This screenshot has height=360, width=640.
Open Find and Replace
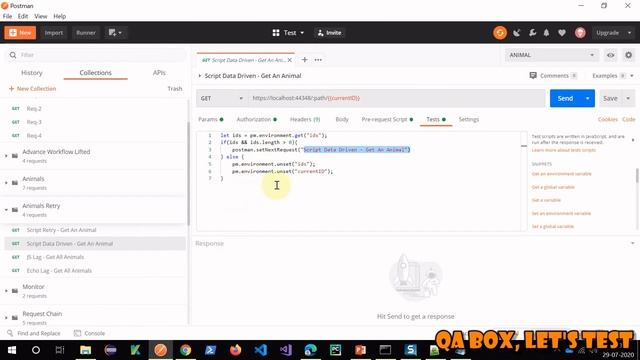point(34,333)
